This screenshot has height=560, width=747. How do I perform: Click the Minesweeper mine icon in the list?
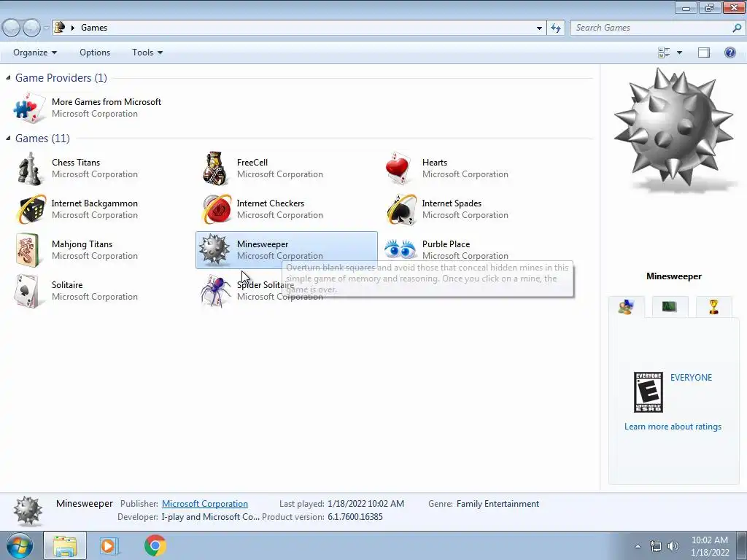pos(214,250)
